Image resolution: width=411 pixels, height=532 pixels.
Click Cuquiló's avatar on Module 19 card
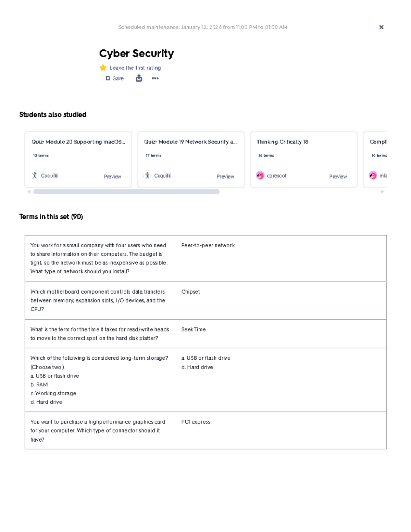(x=147, y=175)
